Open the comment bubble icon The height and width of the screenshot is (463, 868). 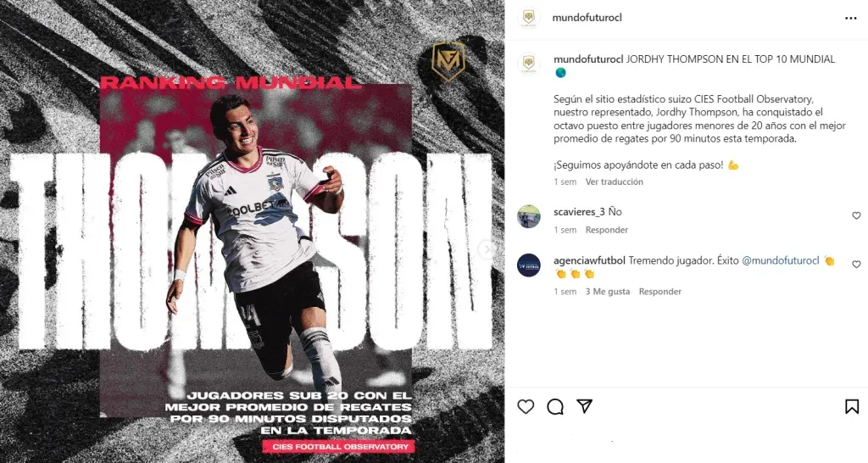tap(554, 407)
